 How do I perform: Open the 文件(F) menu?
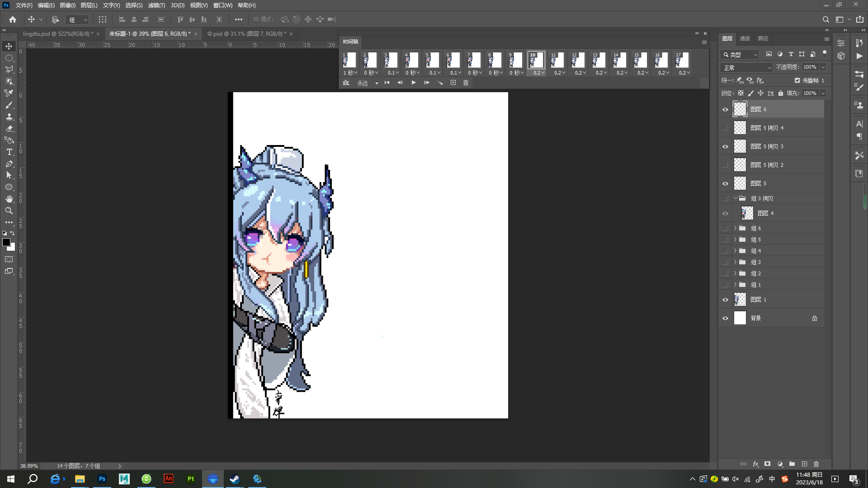click(24, 5)
